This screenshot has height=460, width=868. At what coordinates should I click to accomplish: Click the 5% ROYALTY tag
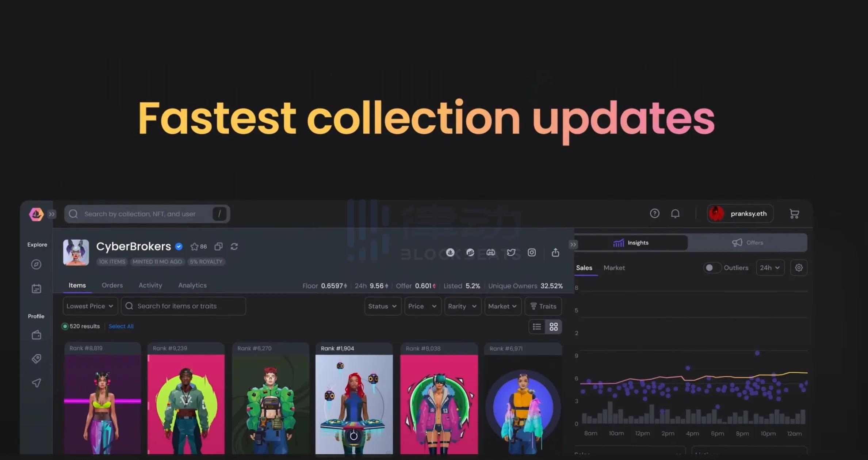click(206, 262)
